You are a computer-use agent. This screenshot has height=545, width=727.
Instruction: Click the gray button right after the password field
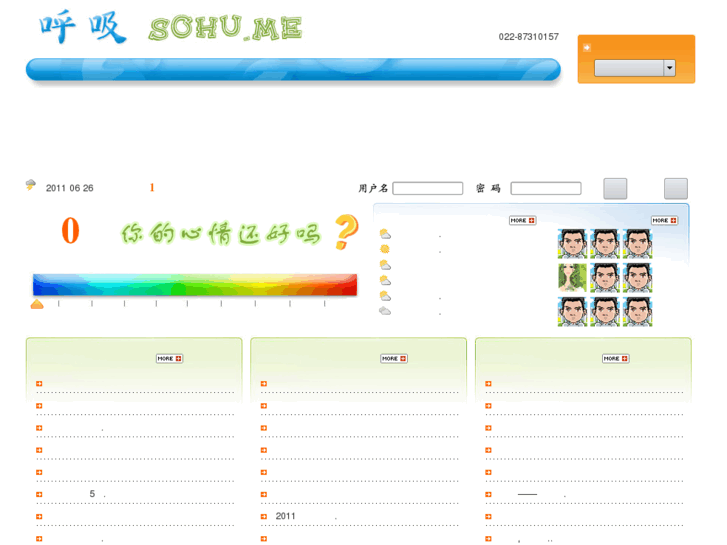(615, 188)
